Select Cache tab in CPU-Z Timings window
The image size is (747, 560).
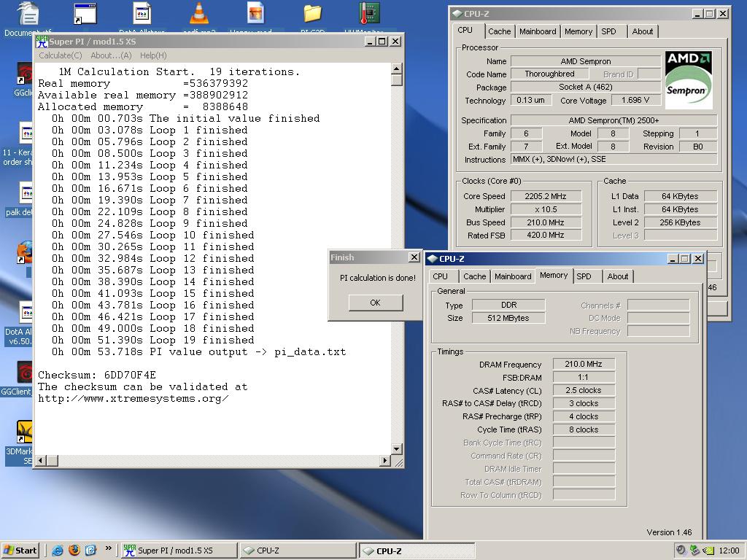click(x=474, y=276)
